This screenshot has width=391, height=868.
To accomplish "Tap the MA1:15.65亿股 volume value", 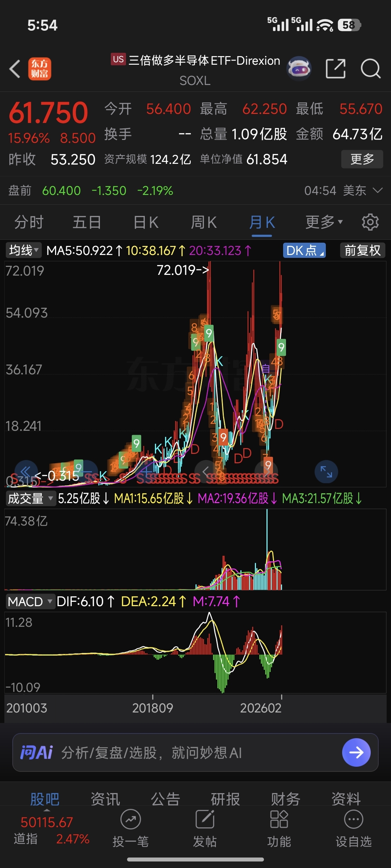I will [x=154, y=498].
